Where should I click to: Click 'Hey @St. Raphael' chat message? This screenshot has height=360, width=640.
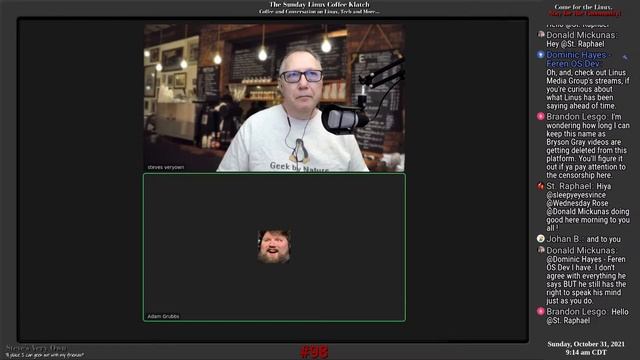pos(575,44)
